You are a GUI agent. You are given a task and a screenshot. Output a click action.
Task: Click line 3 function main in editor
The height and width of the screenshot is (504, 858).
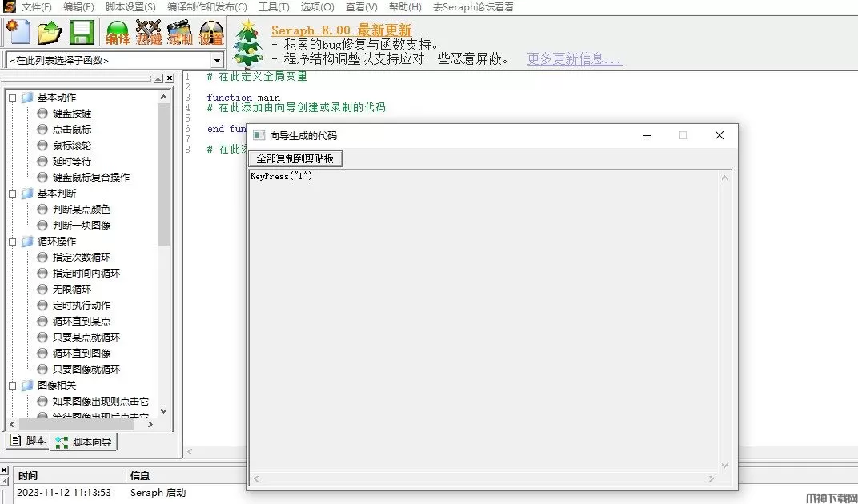[x=243, y=98]
